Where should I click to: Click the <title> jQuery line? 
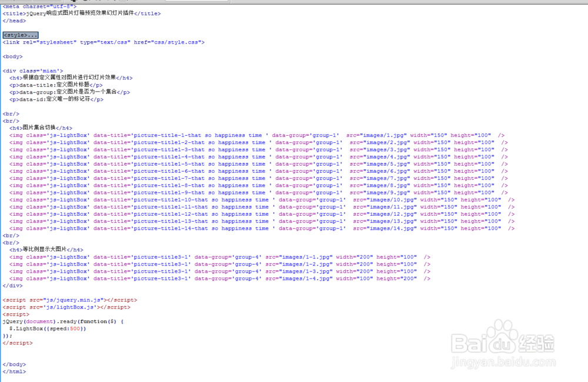coord(82,13)
